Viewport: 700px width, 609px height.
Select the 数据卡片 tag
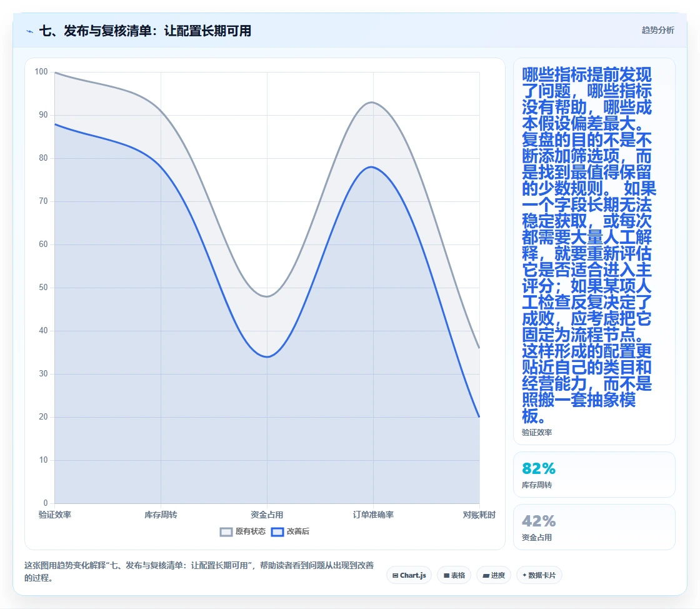[539, 575]
